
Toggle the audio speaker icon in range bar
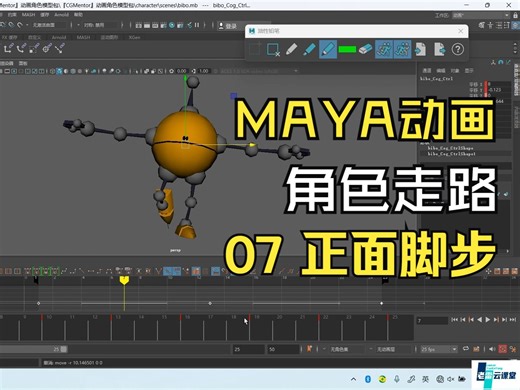(492, 349)
